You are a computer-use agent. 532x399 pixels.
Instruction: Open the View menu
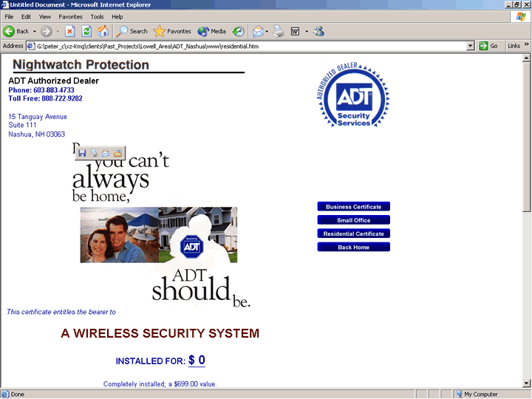[45, 16]
